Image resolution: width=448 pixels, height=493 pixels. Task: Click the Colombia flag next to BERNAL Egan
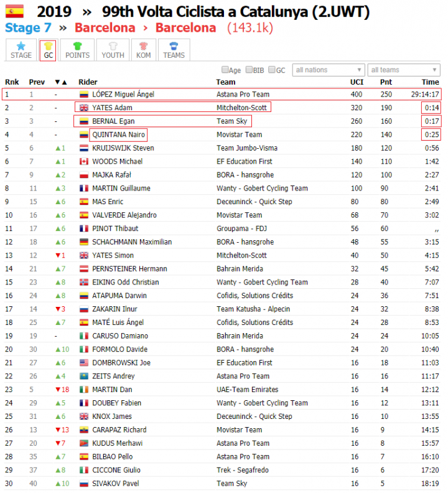[83, 121]
